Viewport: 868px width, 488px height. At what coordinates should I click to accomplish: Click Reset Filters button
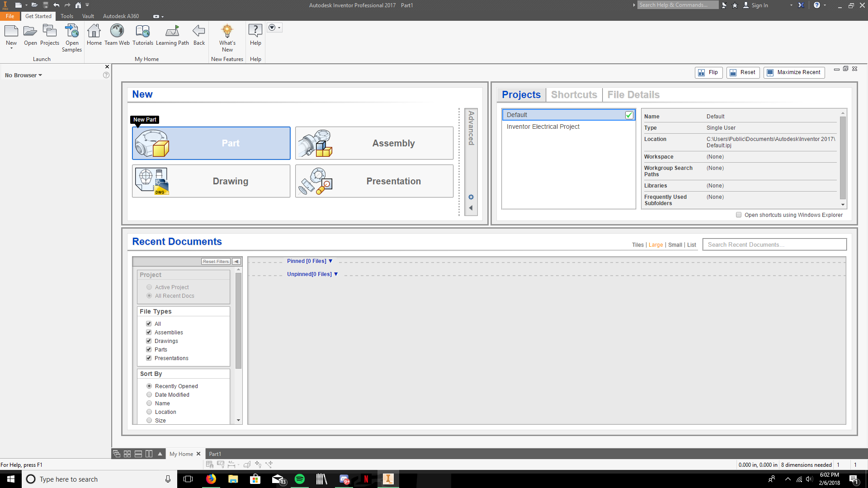point(216,261)
